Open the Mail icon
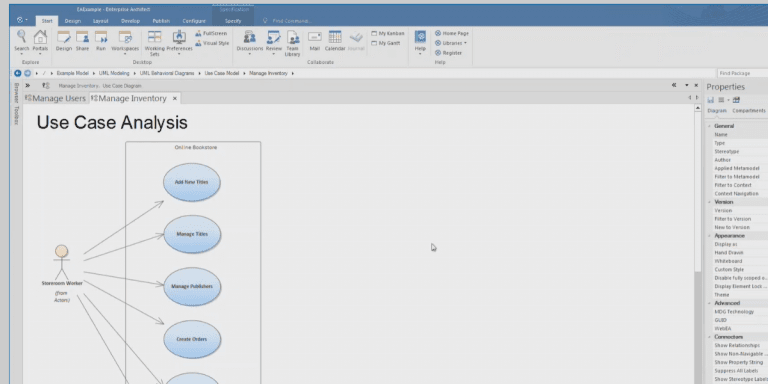The width and height of the screenshot is (768, 384). pyautogui.click(x=314, y=41)
